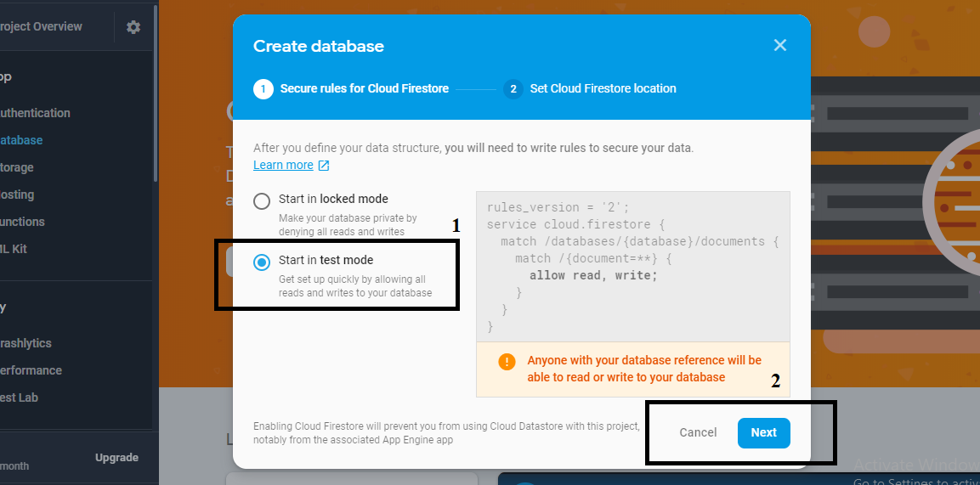Open Performance in the sidebar

[x=31, y=370]
